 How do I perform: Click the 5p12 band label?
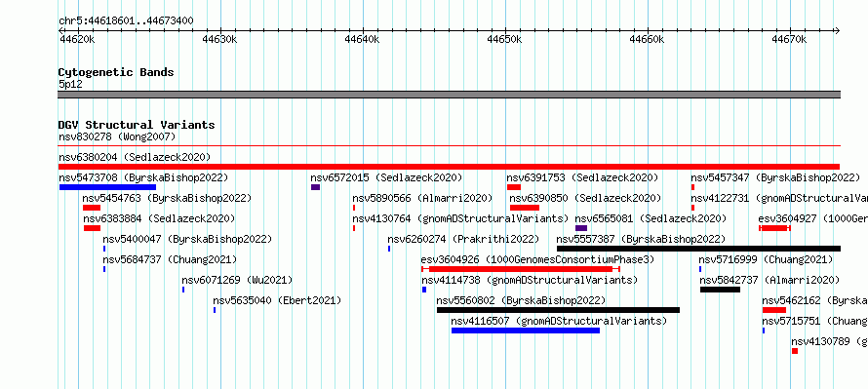70,84
